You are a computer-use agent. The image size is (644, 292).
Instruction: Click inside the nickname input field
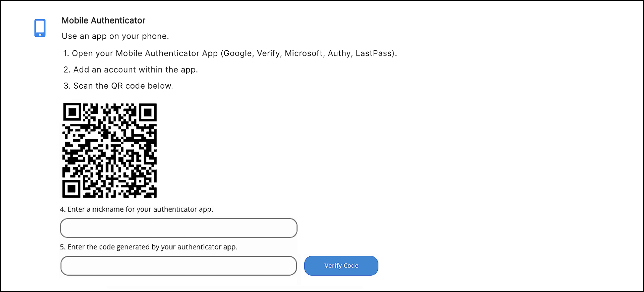point(178,228)
